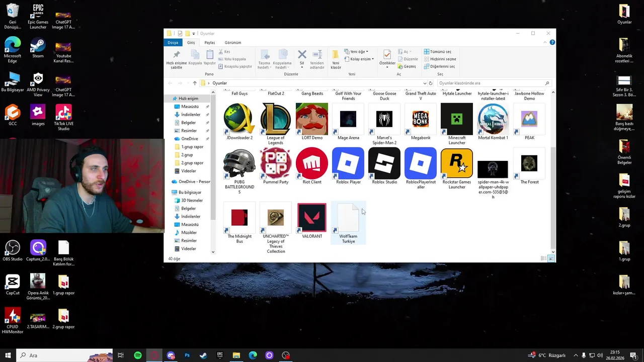Open address bar history dropdown
This screenshot has height=362, width=644.
(425, 83)
